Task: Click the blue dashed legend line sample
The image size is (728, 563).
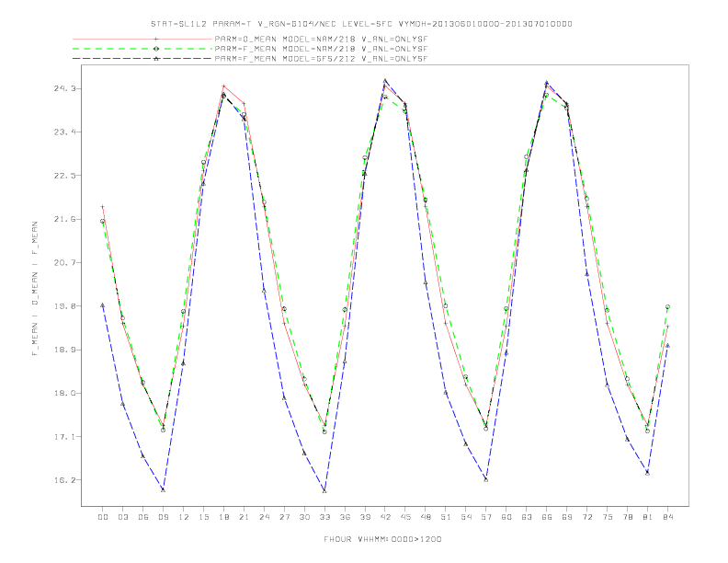Action: point(142,59)
